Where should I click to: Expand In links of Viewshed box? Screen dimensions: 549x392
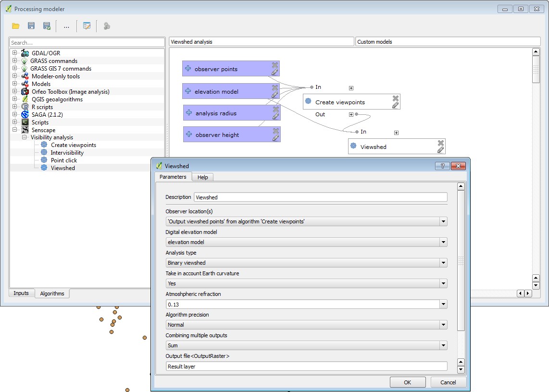coord(396,133)
